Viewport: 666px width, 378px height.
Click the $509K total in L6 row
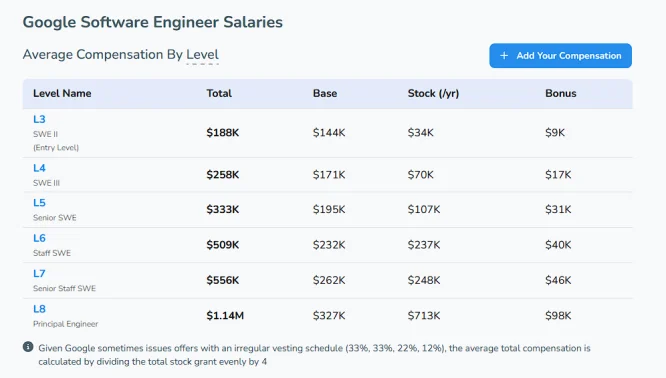pos(223,245)
